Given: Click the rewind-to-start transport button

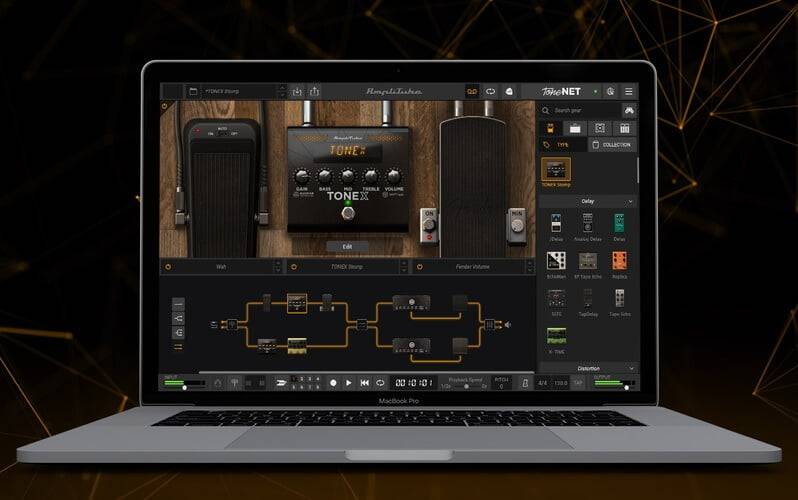Looking at the screenshot, I should [x=364, y=383].
